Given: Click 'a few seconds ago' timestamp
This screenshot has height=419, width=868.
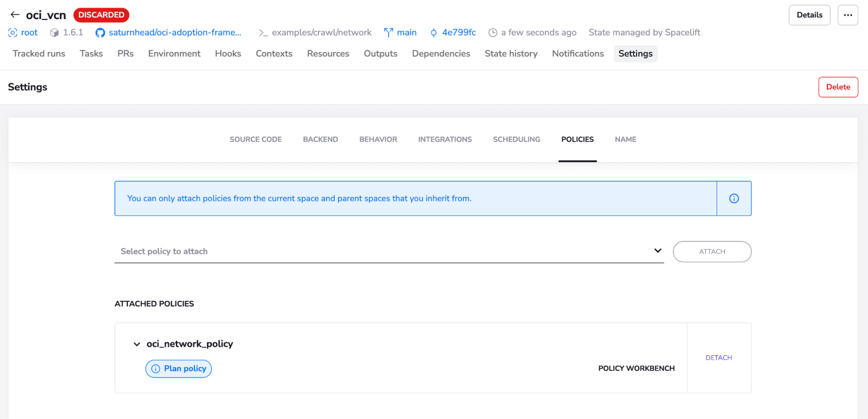Looking at the screenshot, I should pos(538,33).
